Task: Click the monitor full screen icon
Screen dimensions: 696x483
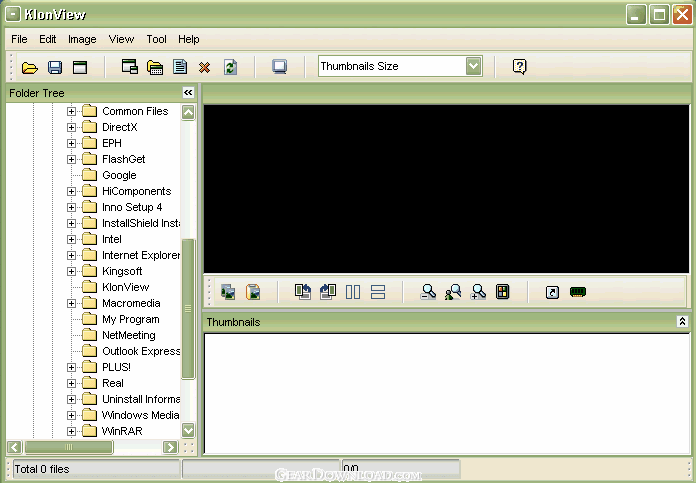Action: coord(279,67)
